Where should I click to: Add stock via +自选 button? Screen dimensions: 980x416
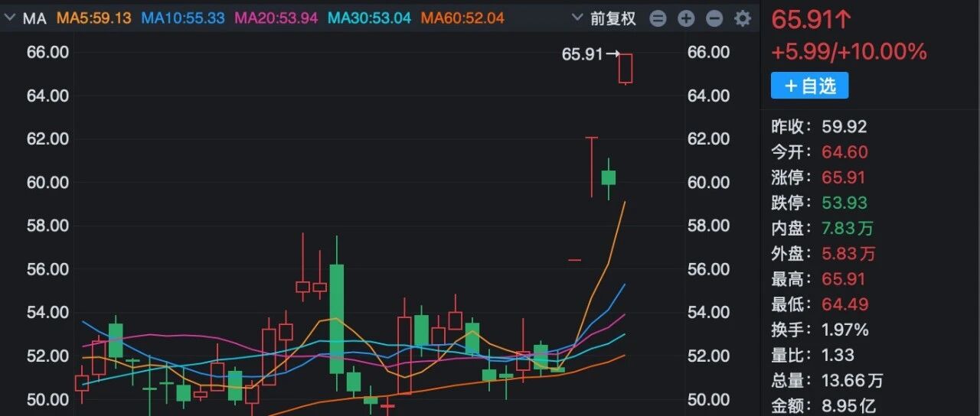809,86
